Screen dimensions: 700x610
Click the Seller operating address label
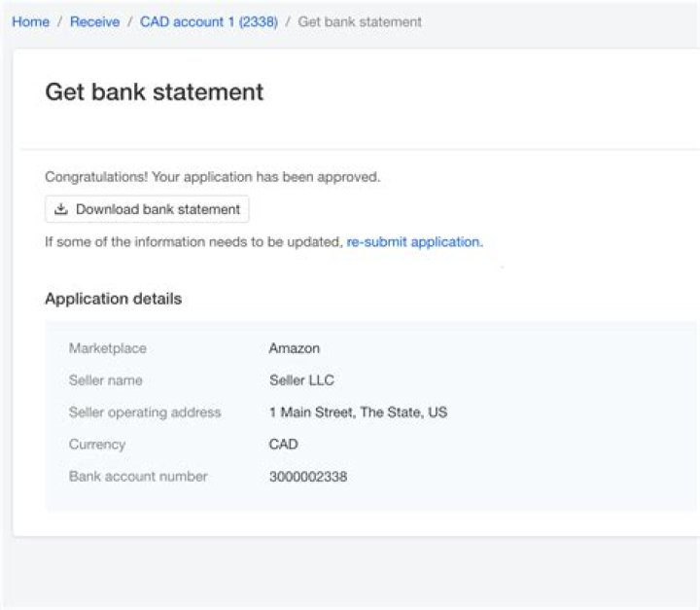145,413
